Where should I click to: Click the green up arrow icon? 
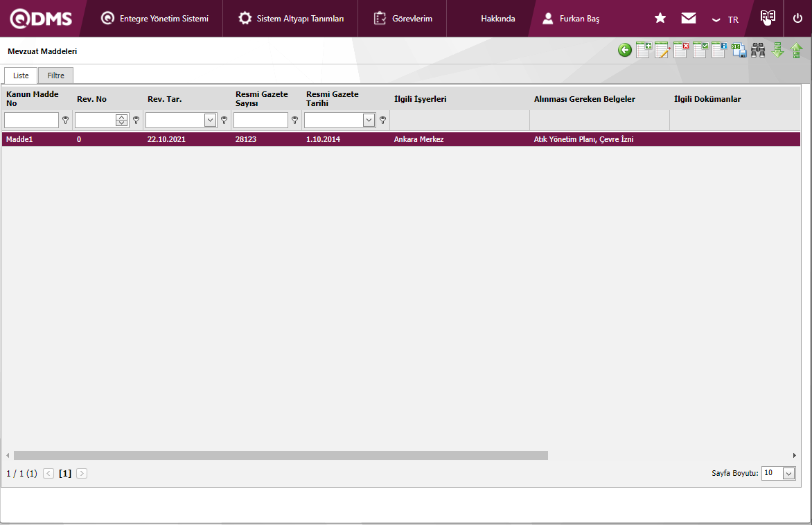(x=797, y=51)
